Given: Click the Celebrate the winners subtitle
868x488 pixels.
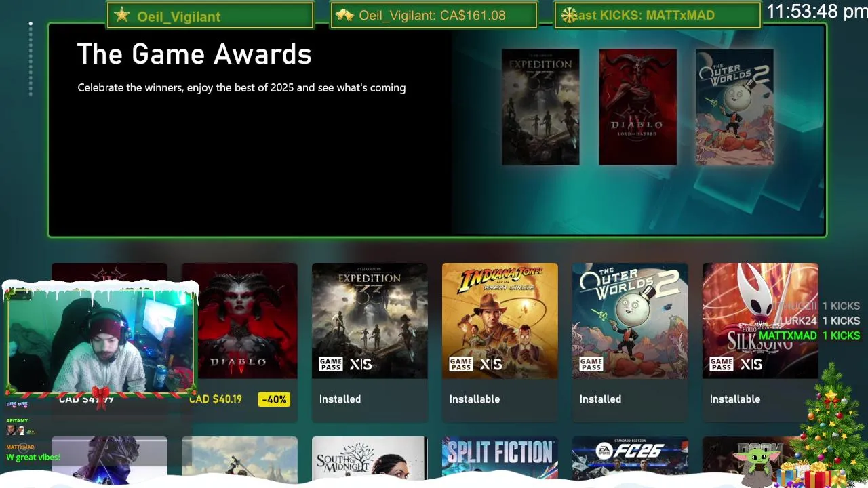Looking at the screenshot, I should pyautogui.click(x=241, y=87).
